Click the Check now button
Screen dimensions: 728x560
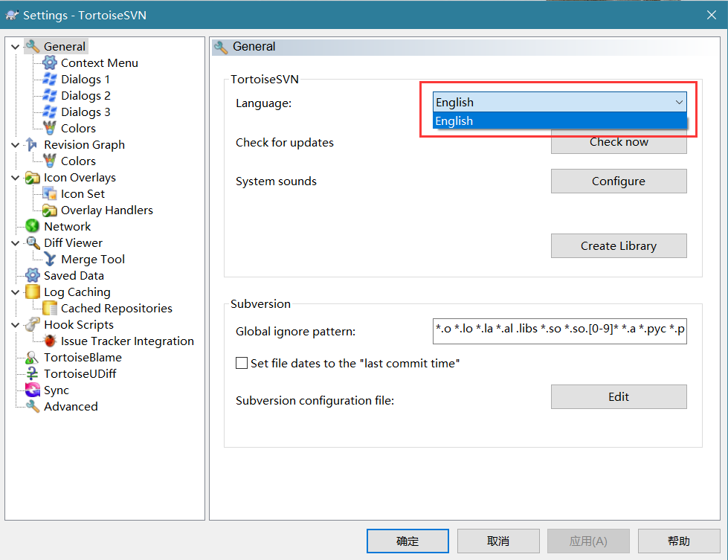coord(619,142)
